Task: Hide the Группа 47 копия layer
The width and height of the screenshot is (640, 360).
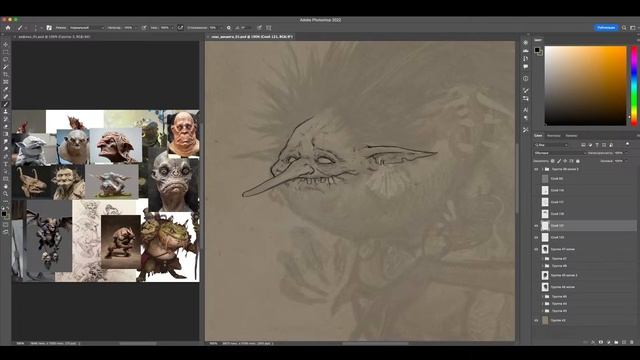Action: click(536, 249)
